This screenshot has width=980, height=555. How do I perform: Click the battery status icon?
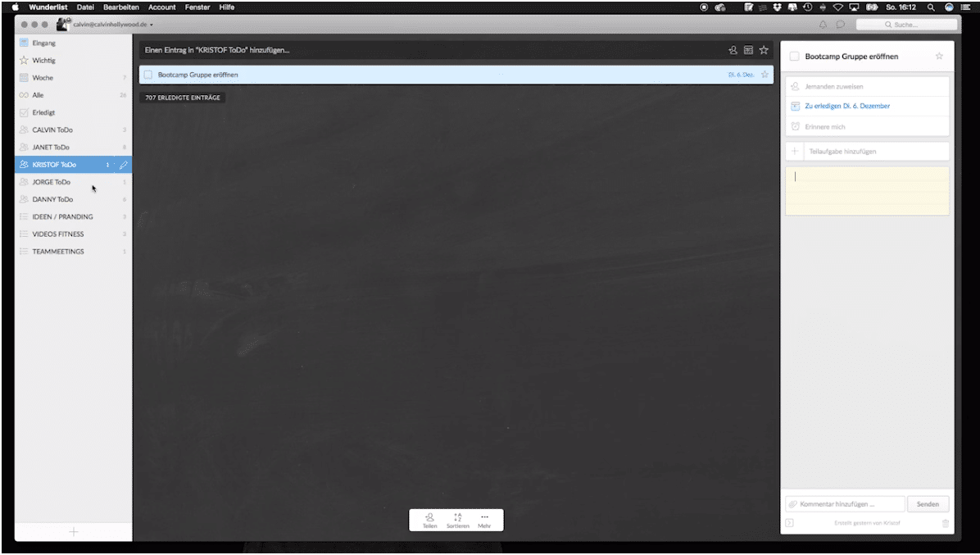point(872,7)
